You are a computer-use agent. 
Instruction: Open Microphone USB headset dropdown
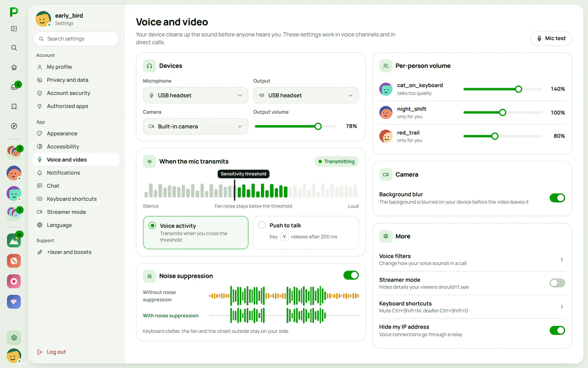point(196,95)
